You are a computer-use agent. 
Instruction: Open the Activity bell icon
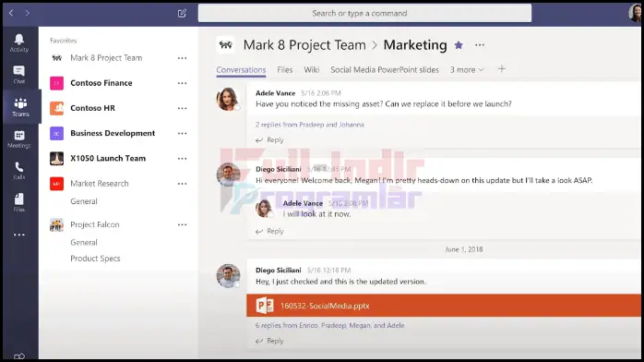pyautogui.click(x=19, y=42)
